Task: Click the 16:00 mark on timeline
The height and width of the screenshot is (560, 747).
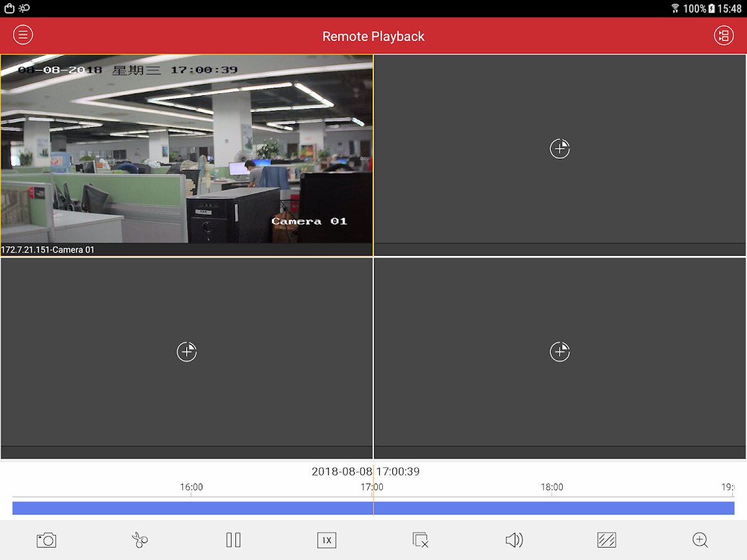Action: coord(191,487)
